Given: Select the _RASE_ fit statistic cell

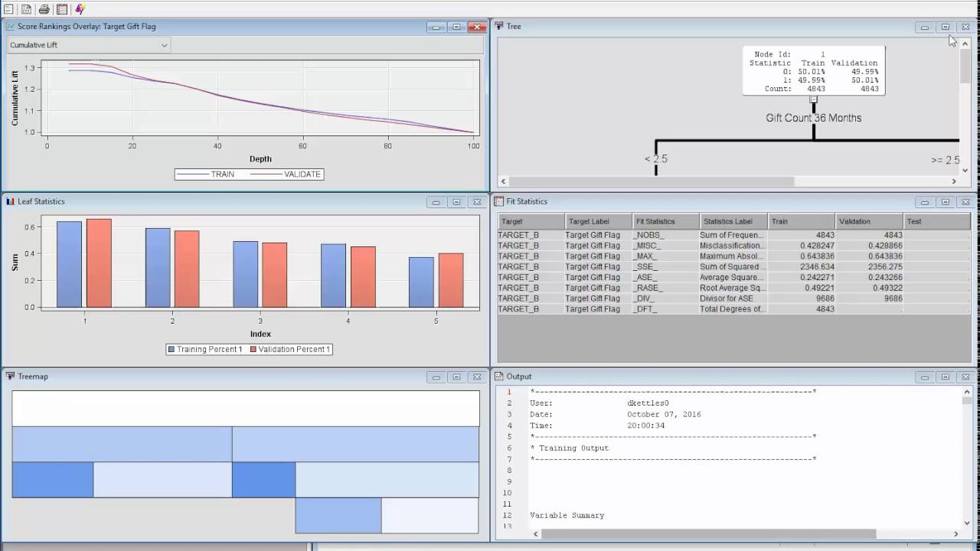Looking at the screenshot, I should coord(665,288).
